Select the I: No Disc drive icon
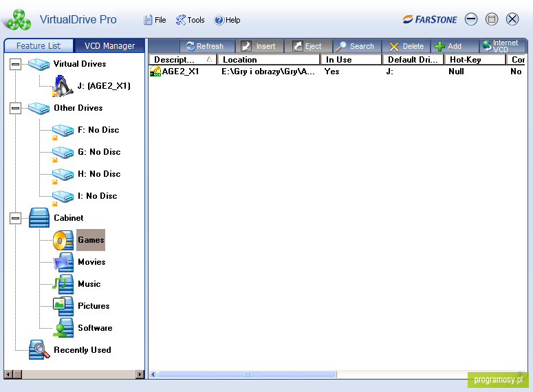Screen dimensions: 533x392 click(x=63, y=197)
